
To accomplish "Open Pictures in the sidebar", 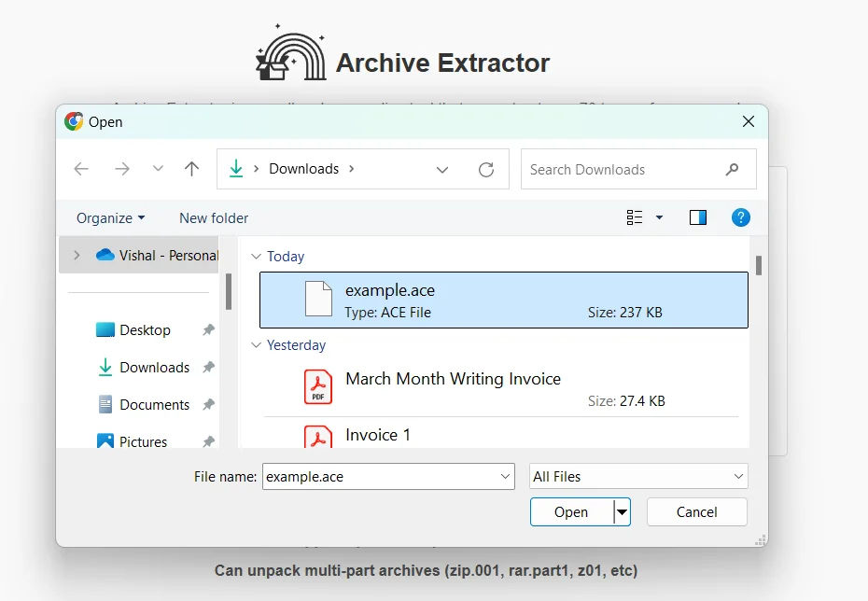I will pos(133,441).
